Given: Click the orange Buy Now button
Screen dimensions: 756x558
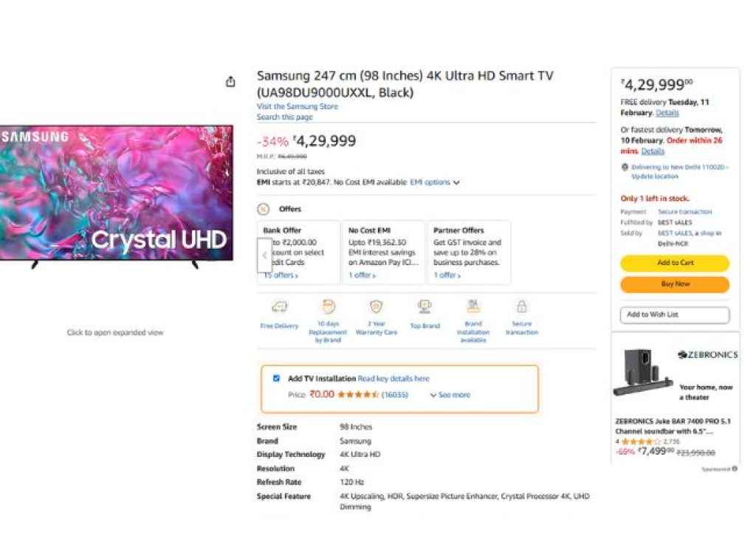Looking at the screenshot, I should pos(674,284).
